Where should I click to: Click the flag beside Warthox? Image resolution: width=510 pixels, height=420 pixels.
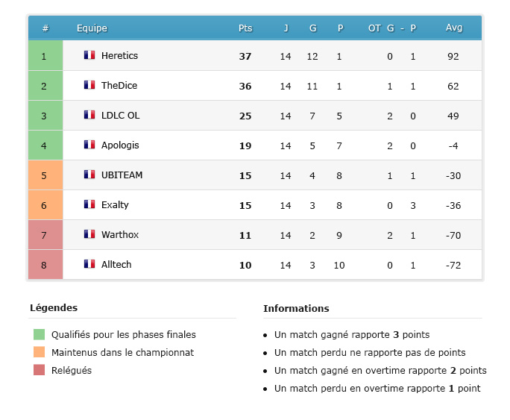tap(89, 234)
